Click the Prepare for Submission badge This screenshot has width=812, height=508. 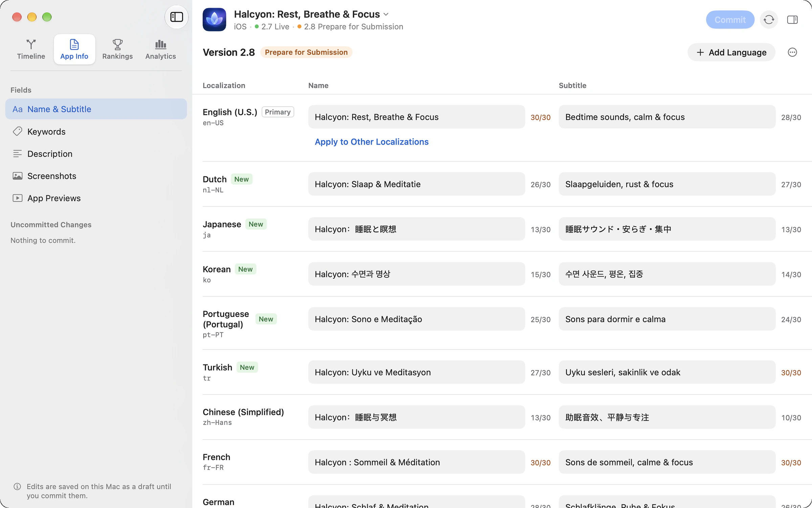pyautogui.click(x=306, y=52)
